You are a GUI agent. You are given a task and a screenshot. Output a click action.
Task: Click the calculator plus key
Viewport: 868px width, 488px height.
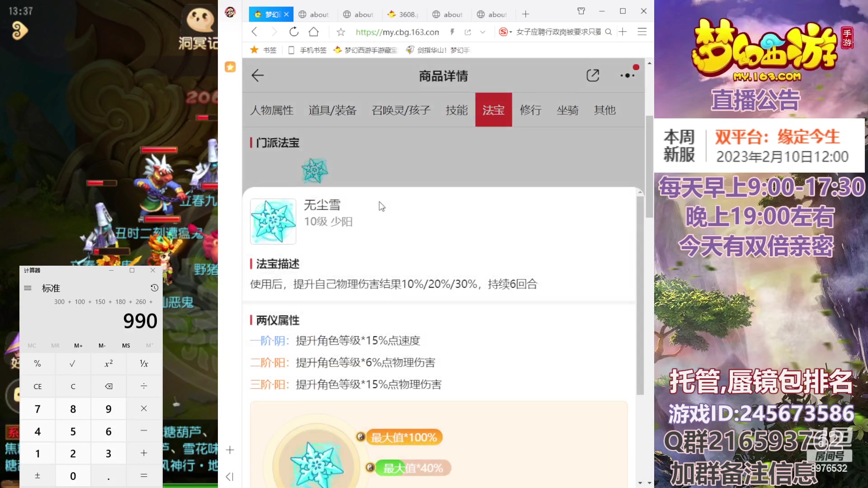click(x=144, y=453)
